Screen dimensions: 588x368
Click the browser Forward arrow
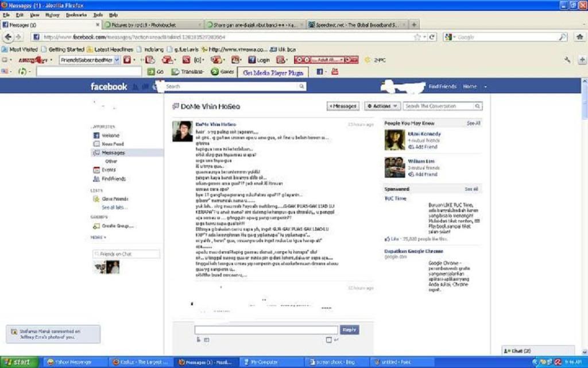pos(18,37)
